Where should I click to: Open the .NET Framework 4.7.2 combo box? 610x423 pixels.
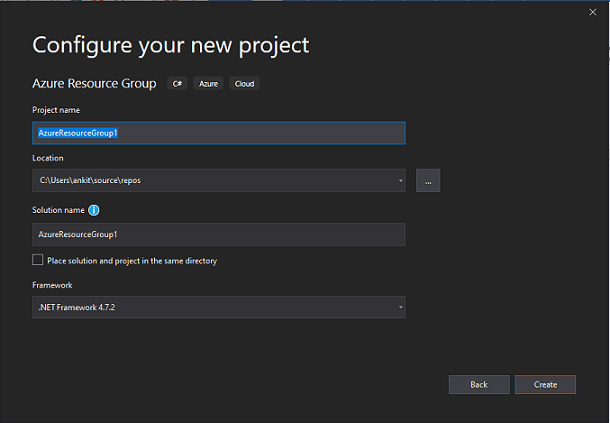(219, 307)
